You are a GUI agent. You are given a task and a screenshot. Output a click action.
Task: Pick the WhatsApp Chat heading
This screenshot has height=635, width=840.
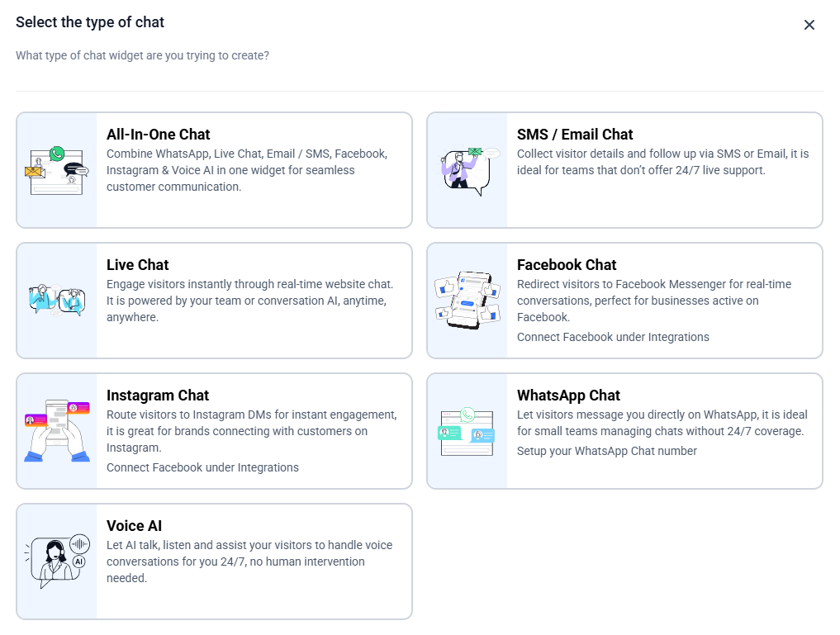pyautogui.click(x=568, y=396)
